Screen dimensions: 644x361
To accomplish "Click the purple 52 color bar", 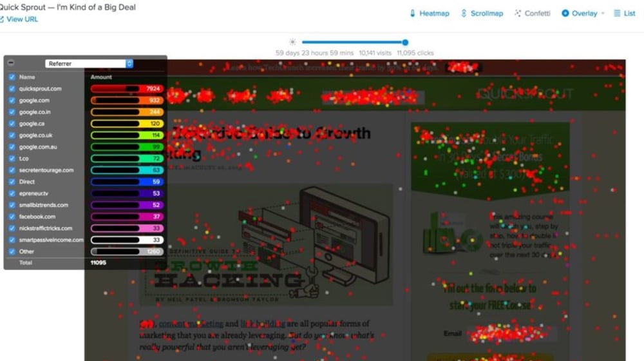I will pos(127,205).
